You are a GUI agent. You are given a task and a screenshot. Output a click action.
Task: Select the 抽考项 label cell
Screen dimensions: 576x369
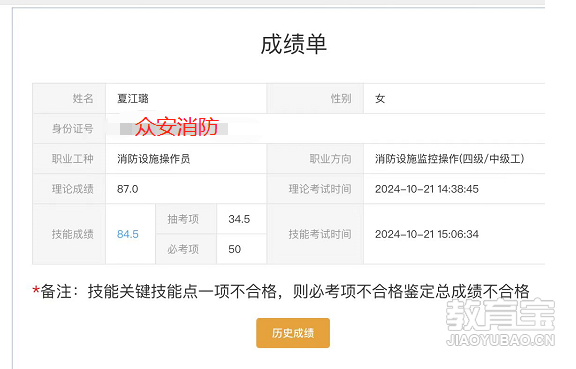pos(186,219)
